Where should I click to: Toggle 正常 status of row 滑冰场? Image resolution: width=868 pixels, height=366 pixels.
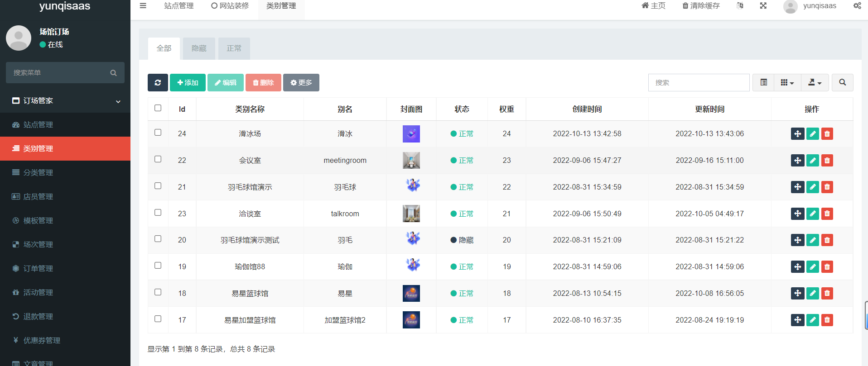pos(462,133)
